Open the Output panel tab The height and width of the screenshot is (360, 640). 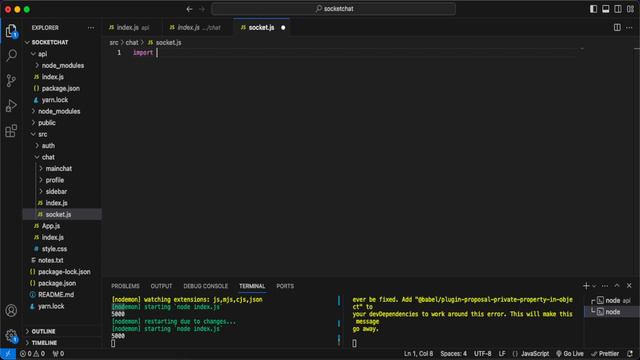(161, 286)
